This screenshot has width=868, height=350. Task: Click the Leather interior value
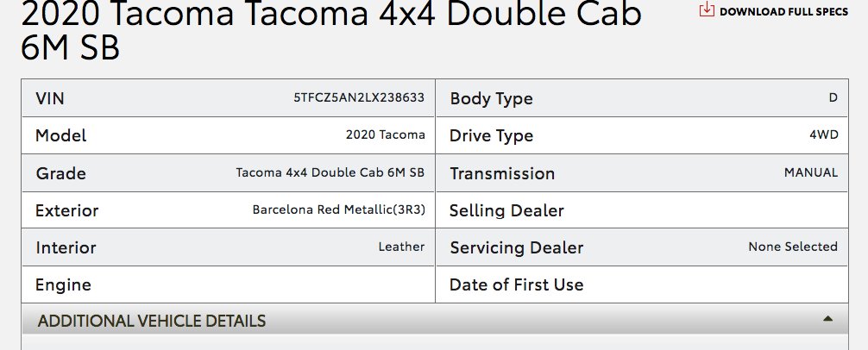pyautogui.click(x=401, y=247)
